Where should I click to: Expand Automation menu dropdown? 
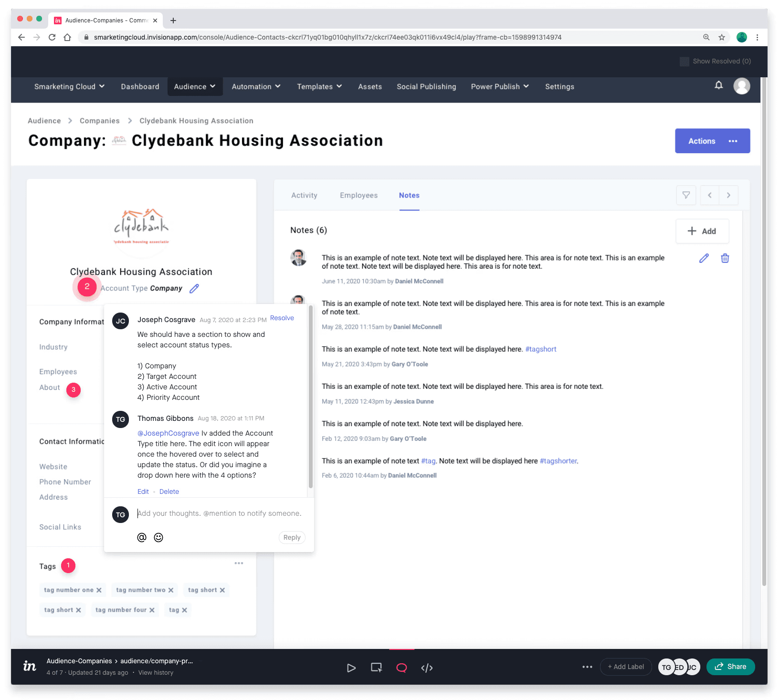tap(256, 87)
